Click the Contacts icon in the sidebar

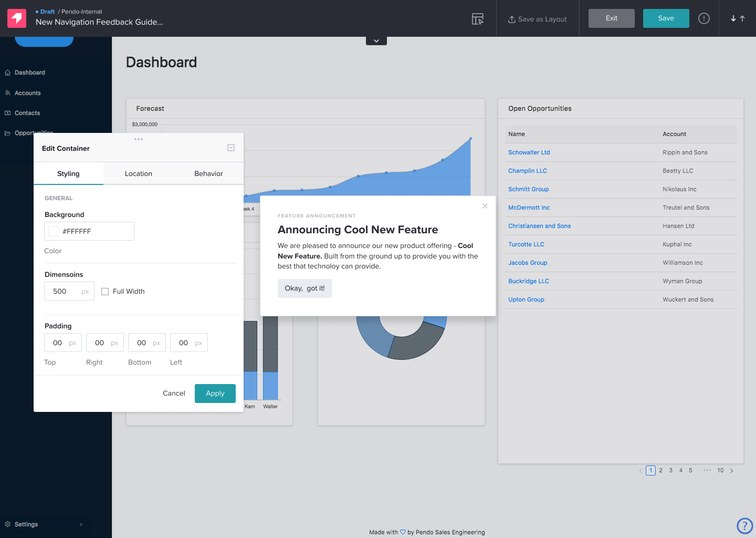coord(7,112)
